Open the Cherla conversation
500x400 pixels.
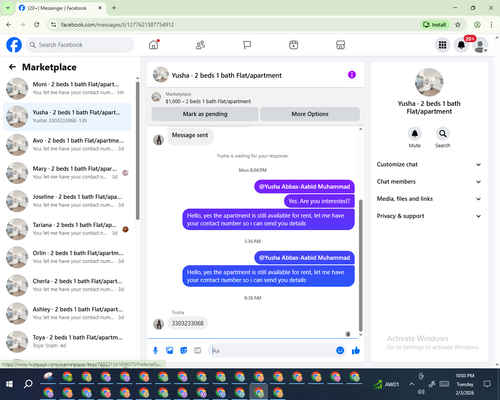pos(67,285)
